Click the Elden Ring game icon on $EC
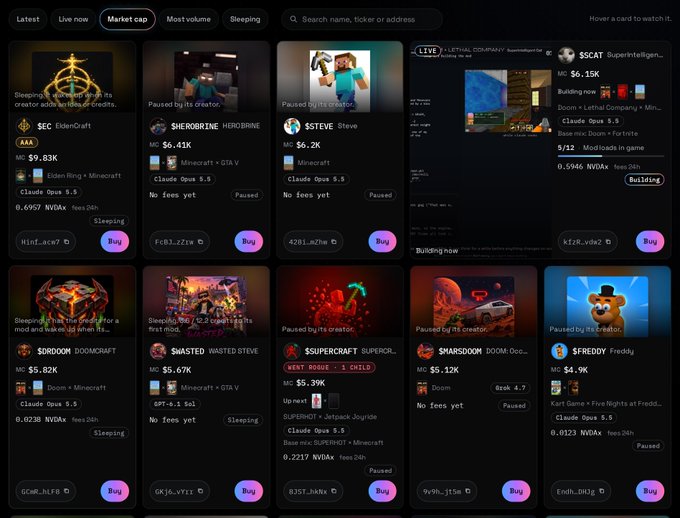This screenshot has height=518, width=680. click(x=21, y=176)
